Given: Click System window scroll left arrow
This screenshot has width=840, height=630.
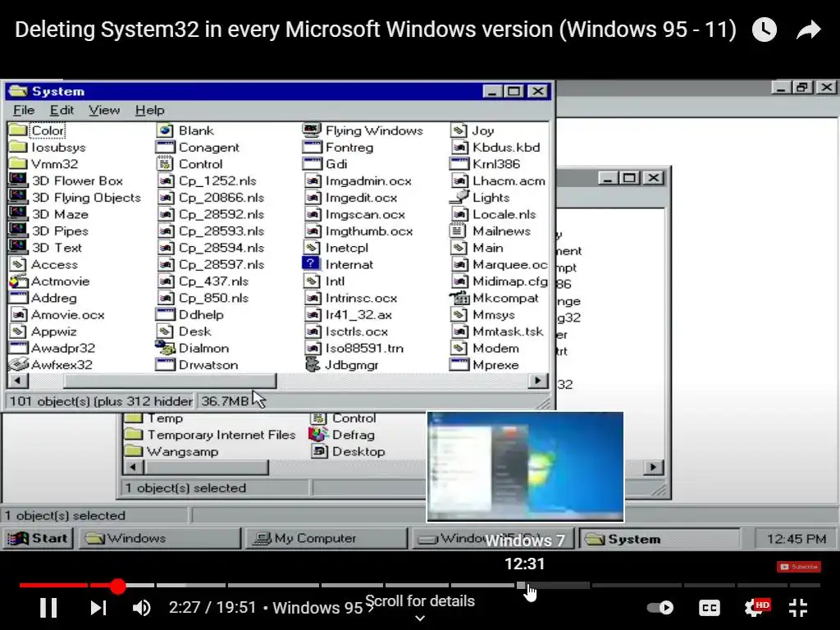Looking at the screenshot, I should tap(18, 381).
